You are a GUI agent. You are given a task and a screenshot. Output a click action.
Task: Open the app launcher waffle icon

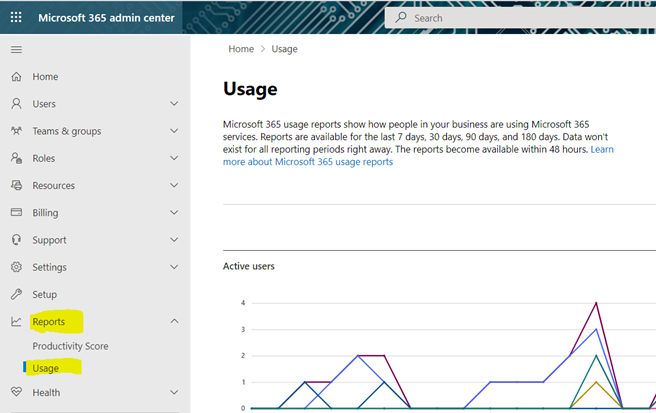click(x=16, y=17)
